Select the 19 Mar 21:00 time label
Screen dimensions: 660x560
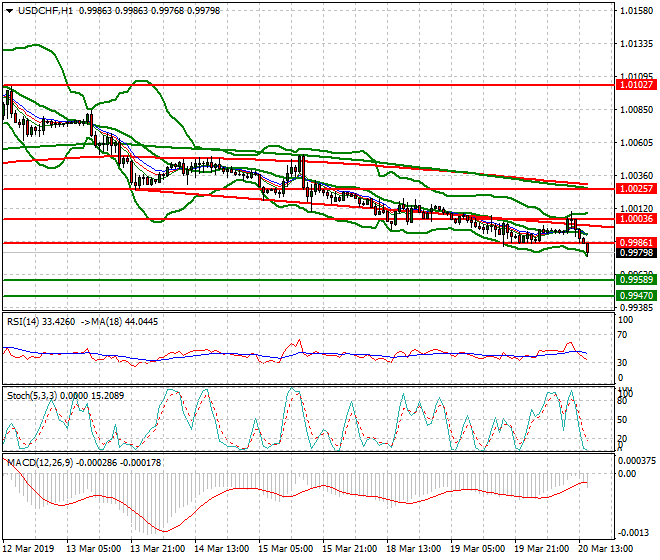[x=542, y=549]
